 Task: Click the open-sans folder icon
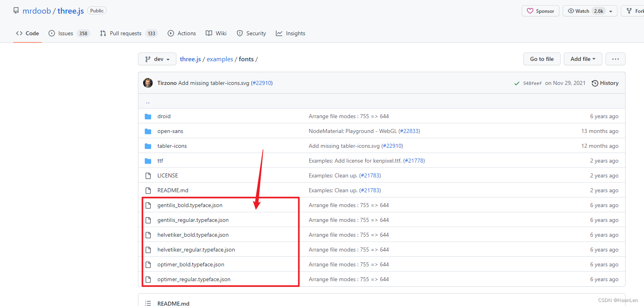click(148, 131)
